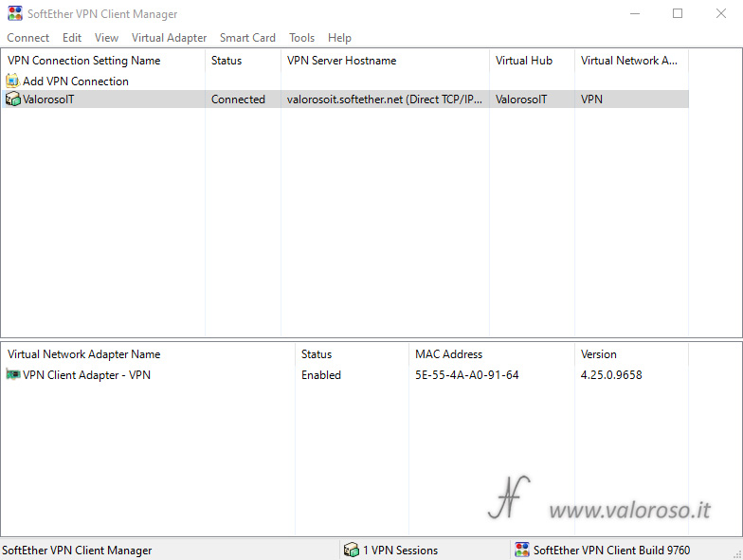
Task: Click the Virtual Network A... column header
Action: pyautogui.click(x=631, y=61)
